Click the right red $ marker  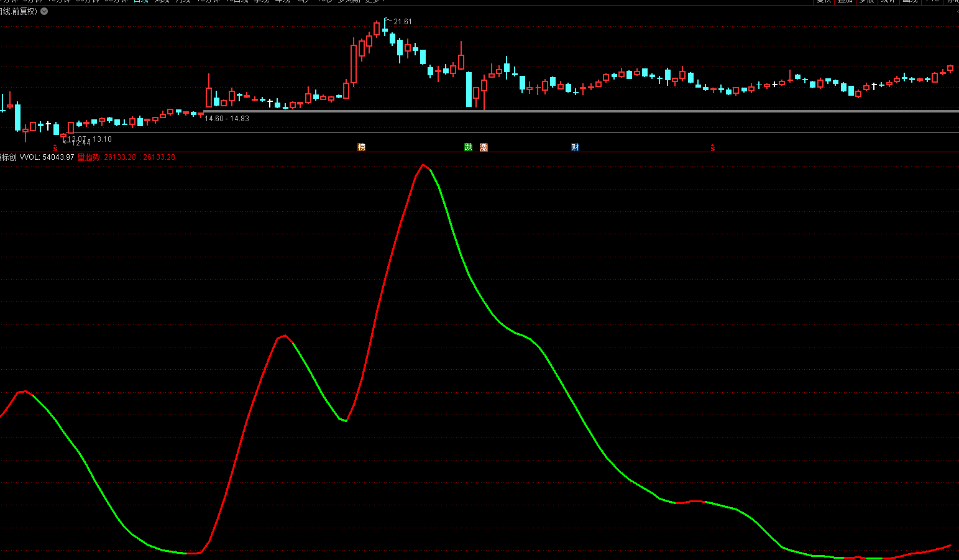pos(713,148)
